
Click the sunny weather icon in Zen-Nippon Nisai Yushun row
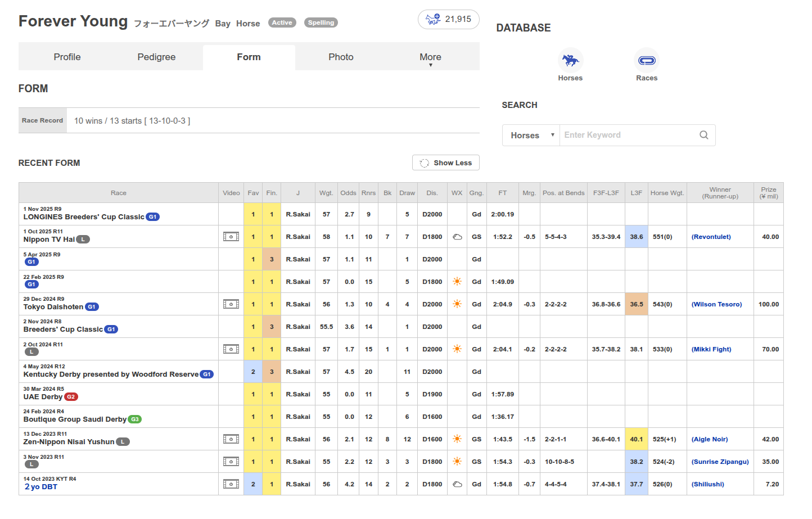coord(457,439)
